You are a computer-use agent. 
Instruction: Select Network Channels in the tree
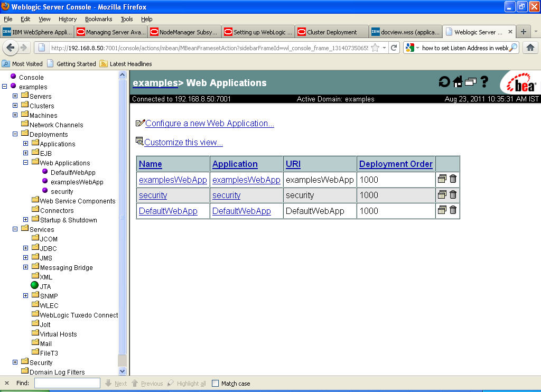[56, 125]
